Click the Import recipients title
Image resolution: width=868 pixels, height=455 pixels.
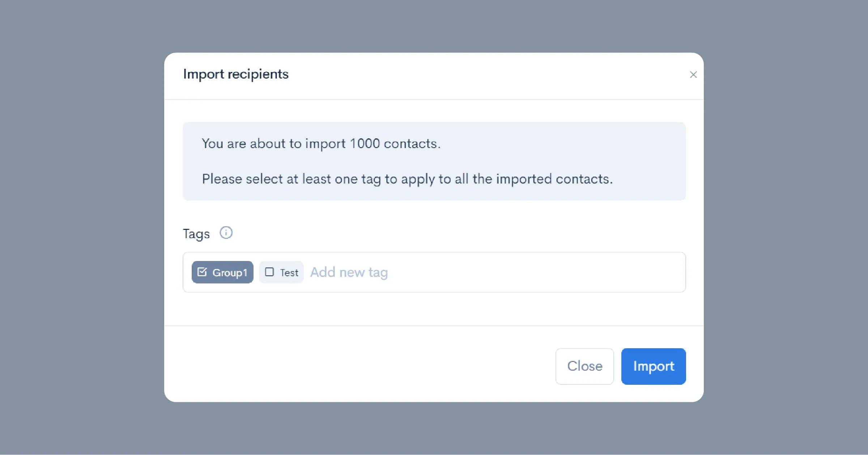tap(236, 74)
